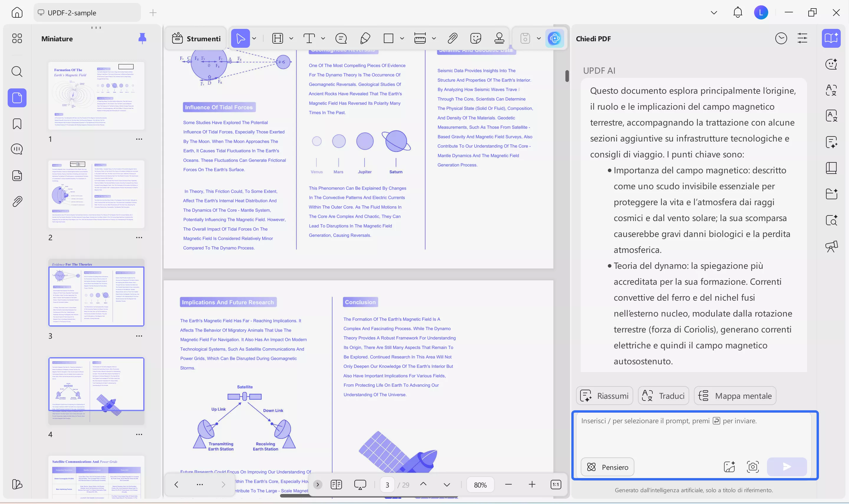Click the zoom in plus control
This screenshot has height=504, width=849.
[532, 485]
